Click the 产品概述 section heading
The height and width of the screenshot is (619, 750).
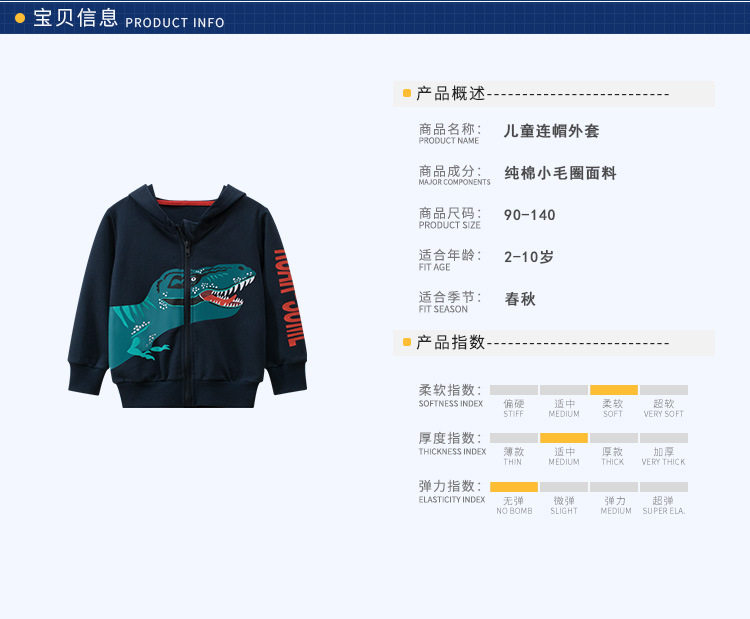pos(451,93)
